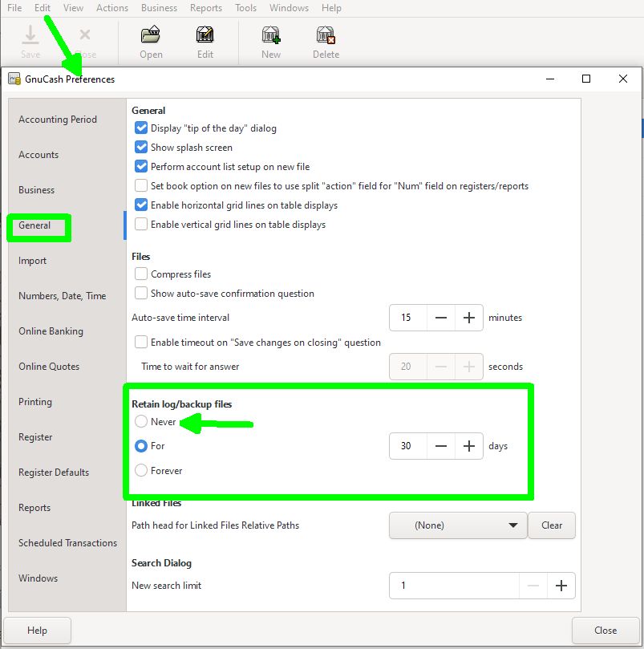Switch to Accounts preferences tab

[x=67, y=155]
